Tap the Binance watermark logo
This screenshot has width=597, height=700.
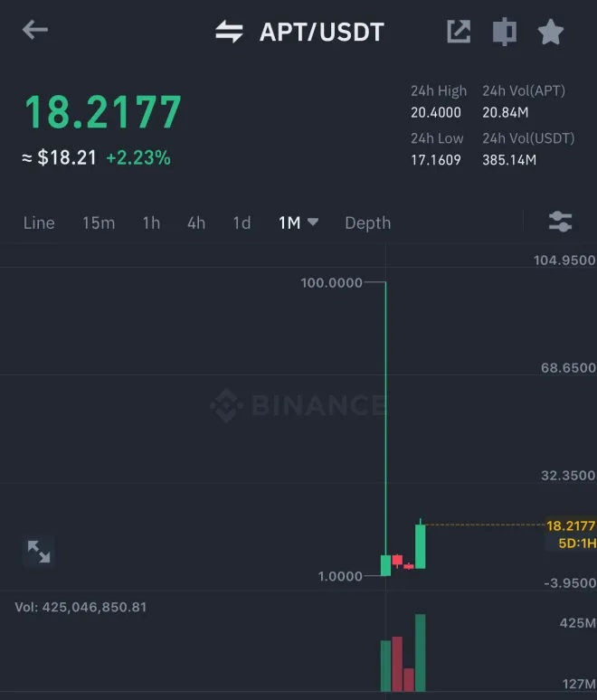[x=297, y=404]
